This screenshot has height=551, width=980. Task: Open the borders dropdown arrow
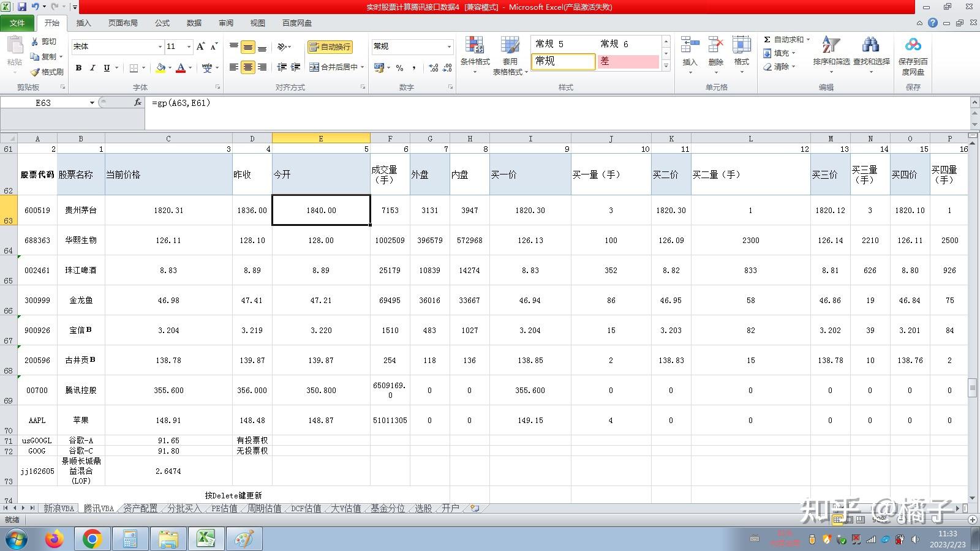[x=144, y=68]
